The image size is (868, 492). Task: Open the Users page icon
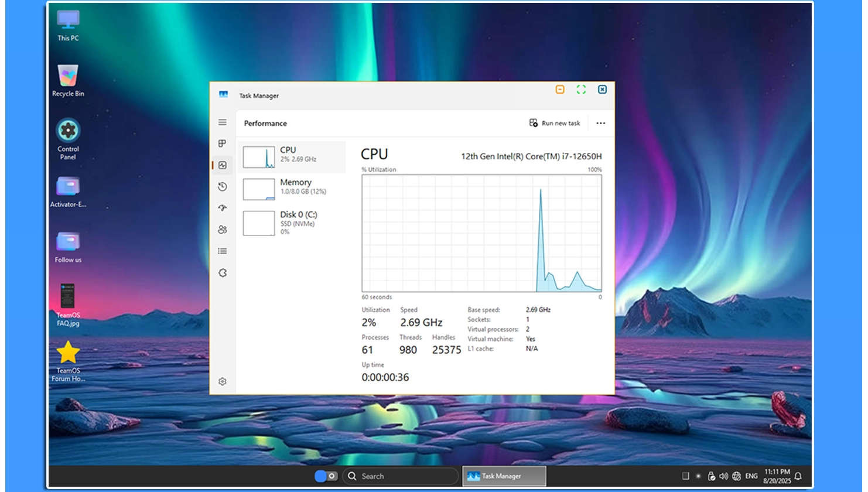pyautogui.click(x=223, y=230)
